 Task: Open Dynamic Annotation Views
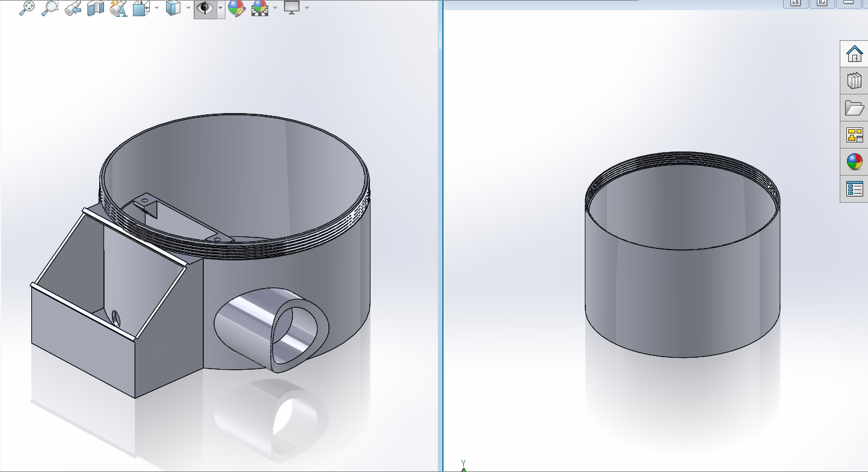(x=119, y=8)
